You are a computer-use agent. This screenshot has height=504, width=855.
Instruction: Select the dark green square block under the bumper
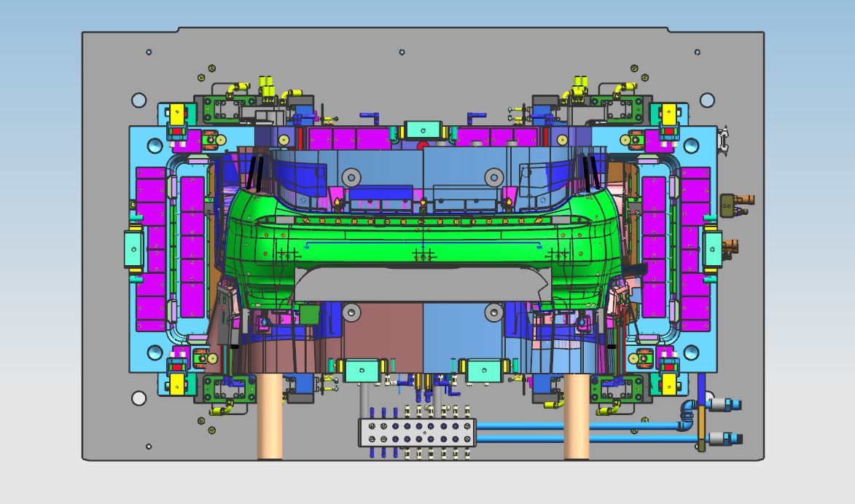pos(310,314)
